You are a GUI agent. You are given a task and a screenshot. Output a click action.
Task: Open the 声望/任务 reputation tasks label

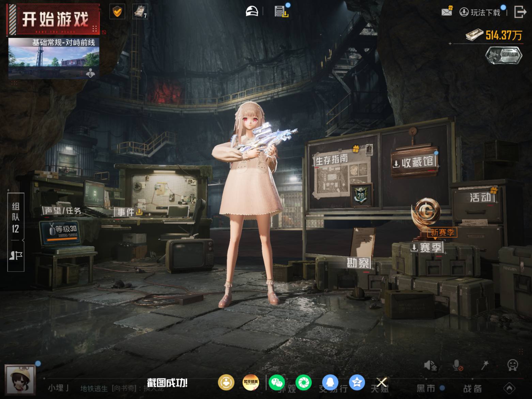click(x=62, y=211)
